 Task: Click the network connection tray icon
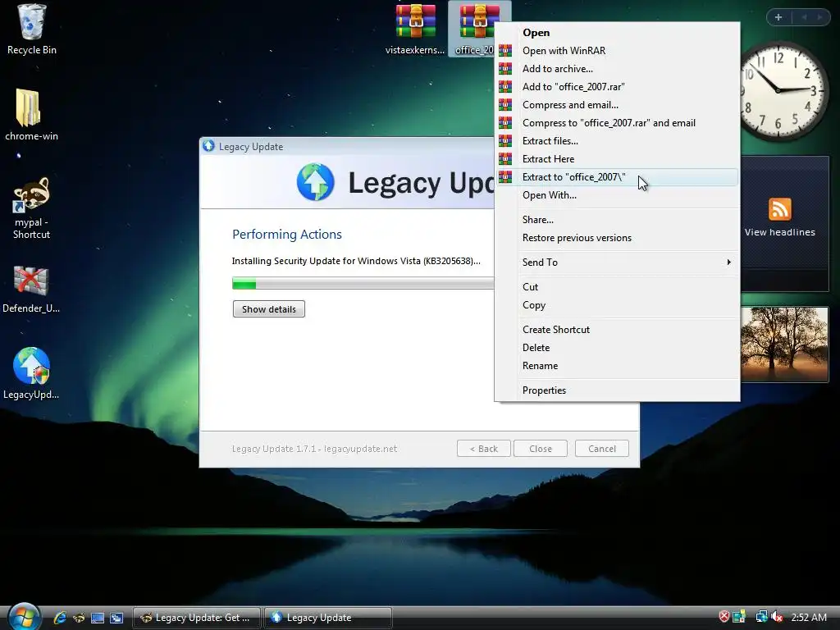point(761,617)
